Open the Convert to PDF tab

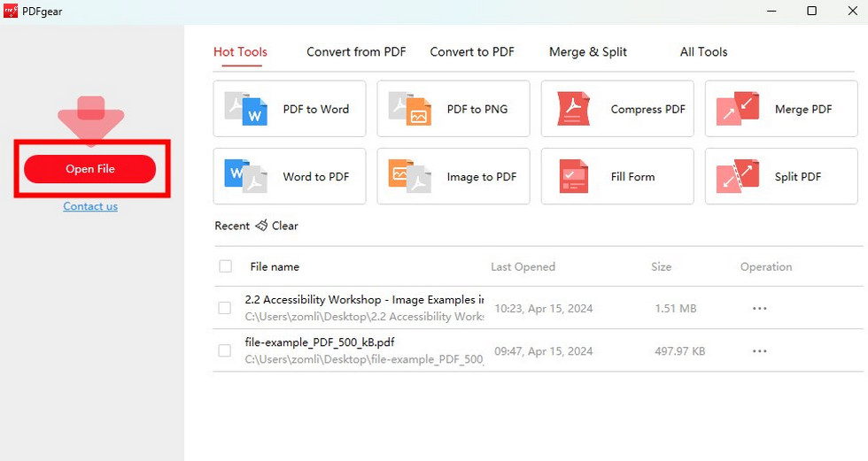coord(471,52)
